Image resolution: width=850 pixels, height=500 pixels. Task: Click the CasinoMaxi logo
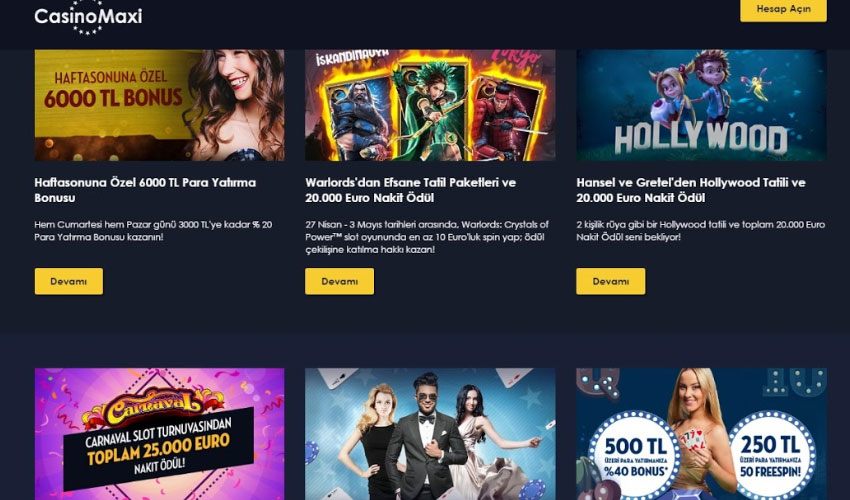pyautogui.click(x=88, y=18)
